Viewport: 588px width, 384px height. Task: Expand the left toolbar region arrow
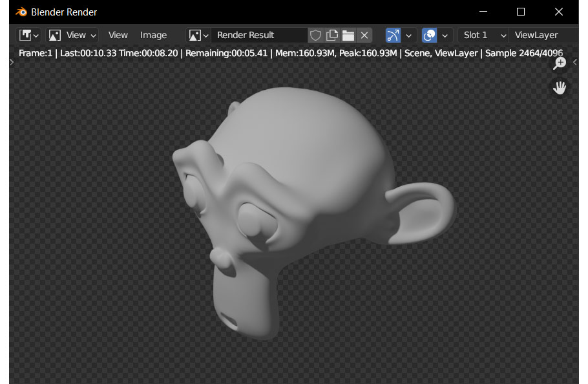[x=12, y=62]
